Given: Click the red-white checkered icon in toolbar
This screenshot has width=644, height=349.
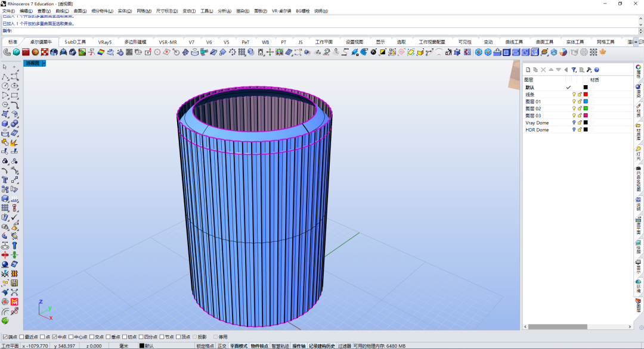Looking at the screenshot, I should (x=45, y=52).
